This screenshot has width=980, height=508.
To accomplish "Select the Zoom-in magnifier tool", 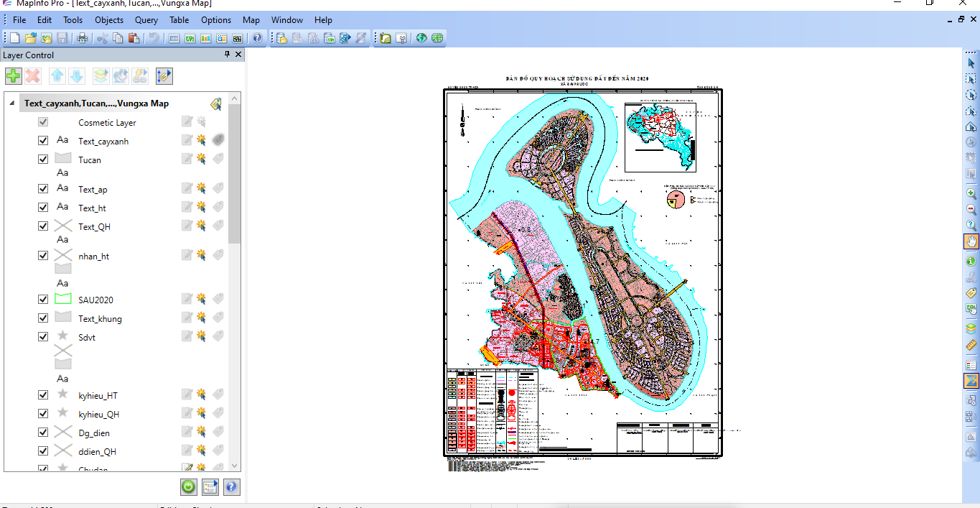I will [971, 194].
